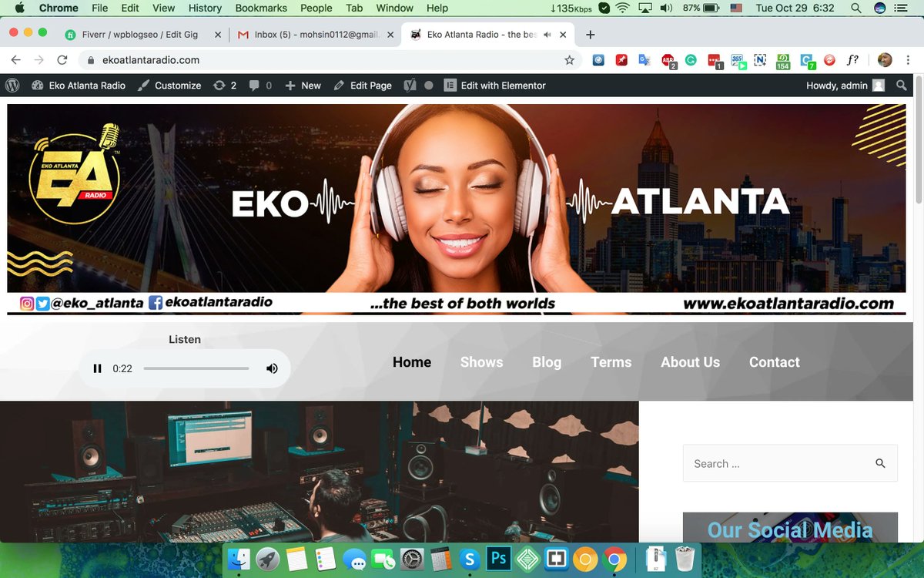Click the comments bubble icon in admin bar
The image size is (924, 578).
[x=256, y=85]
